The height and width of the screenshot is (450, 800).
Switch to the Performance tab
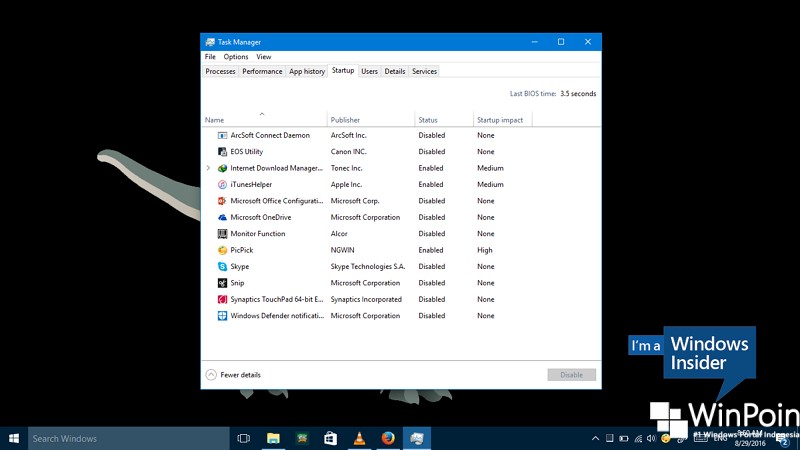point(262,71)
